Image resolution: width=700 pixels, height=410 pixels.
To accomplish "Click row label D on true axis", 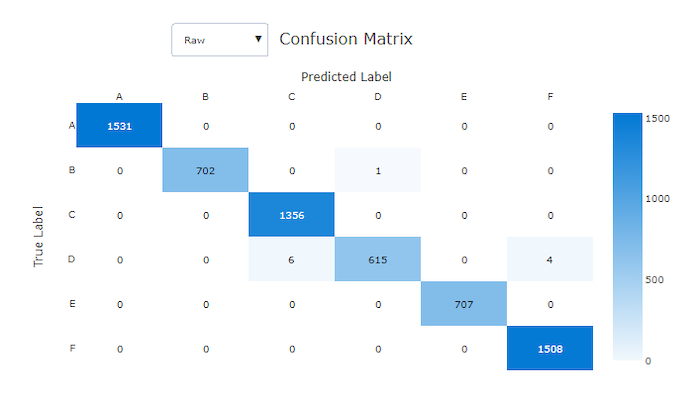I will pos(72,260).
